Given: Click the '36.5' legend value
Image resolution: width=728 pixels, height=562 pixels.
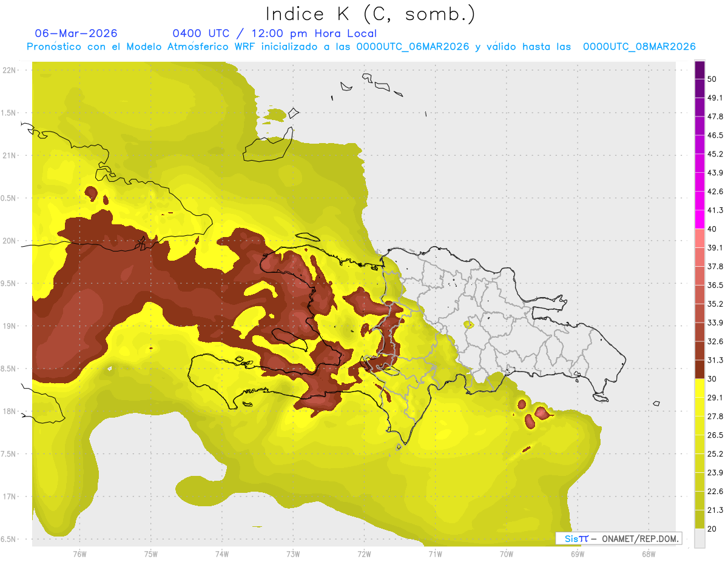Looking at the screenshot, I should point(715,285).
